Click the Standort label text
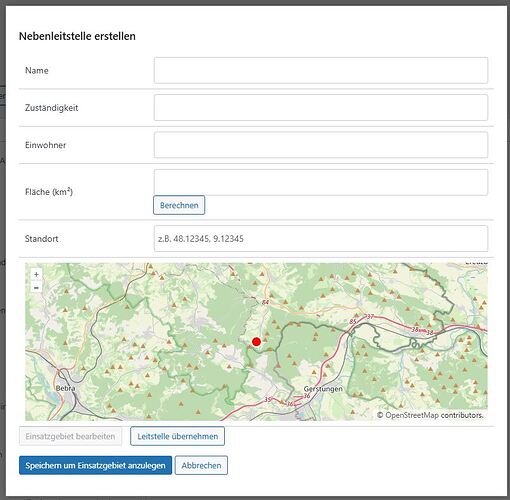The height and width of the screenshot is (500, 510). 42,239
